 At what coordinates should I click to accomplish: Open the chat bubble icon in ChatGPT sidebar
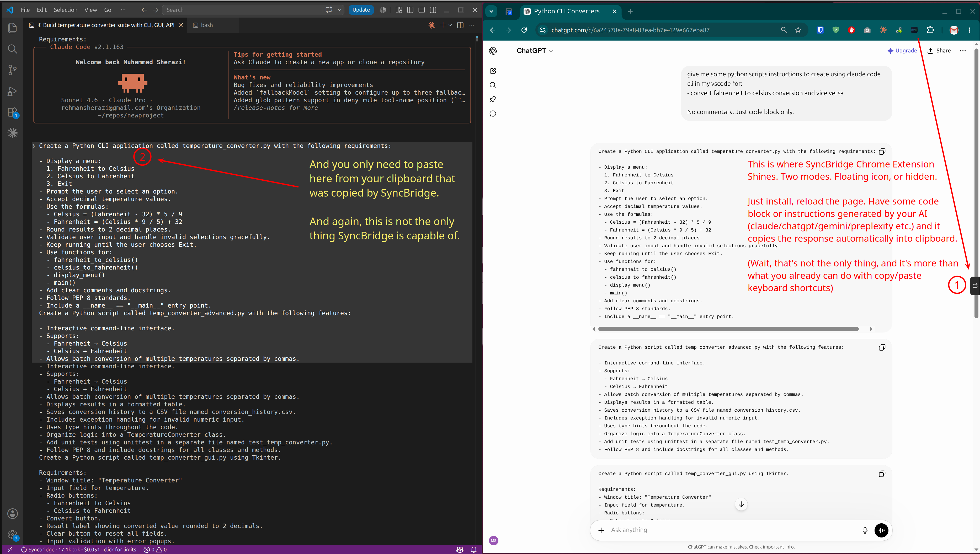click(x=493, y=114)
